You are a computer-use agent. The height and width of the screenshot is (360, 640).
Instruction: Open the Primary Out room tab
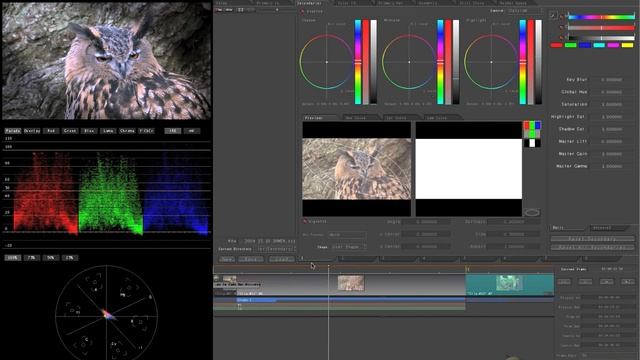(x=391, y=3)
